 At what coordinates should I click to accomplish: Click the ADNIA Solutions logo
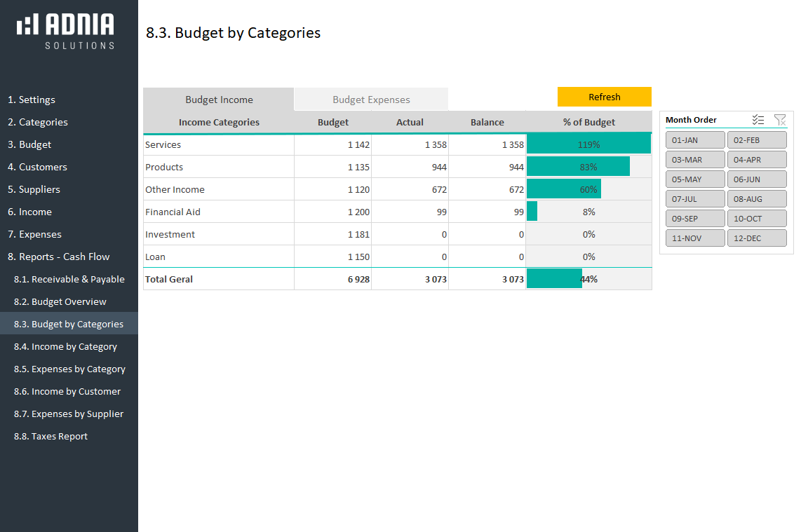65,32
